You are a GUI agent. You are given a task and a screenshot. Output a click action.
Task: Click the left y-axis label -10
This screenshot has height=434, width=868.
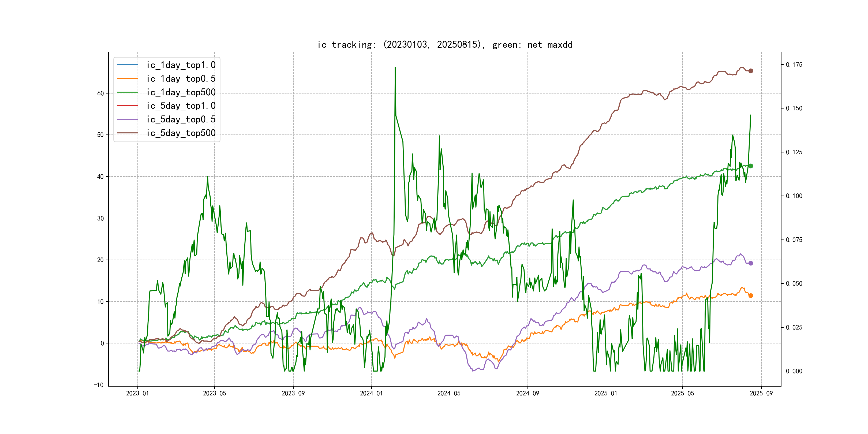[x=99, y=385]
